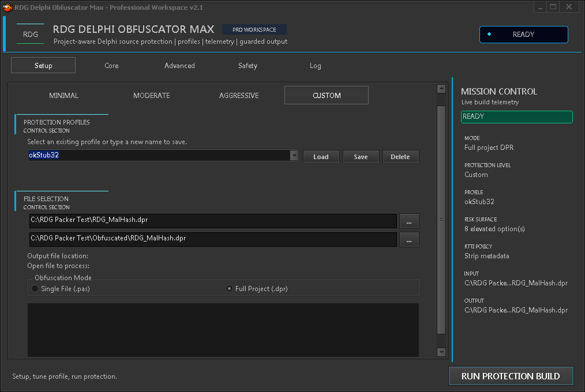The height and width of the screenshot is (392, 585).
Task: Click the 'Full project DPR' mode value
Action: pos(489,148)
